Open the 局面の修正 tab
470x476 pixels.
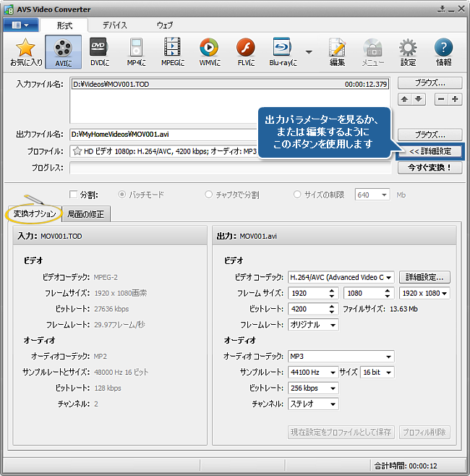(86, 214)
